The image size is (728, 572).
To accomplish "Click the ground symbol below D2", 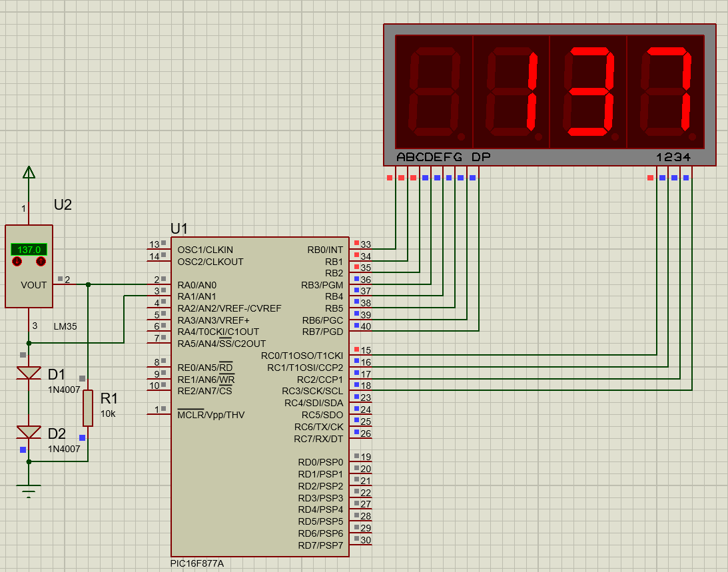I will [x=29, y=491].
